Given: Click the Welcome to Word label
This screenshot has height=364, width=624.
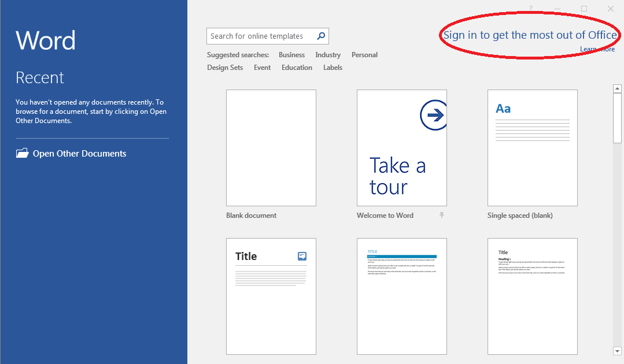Looking at the screenshot, I should pos(385,216).
